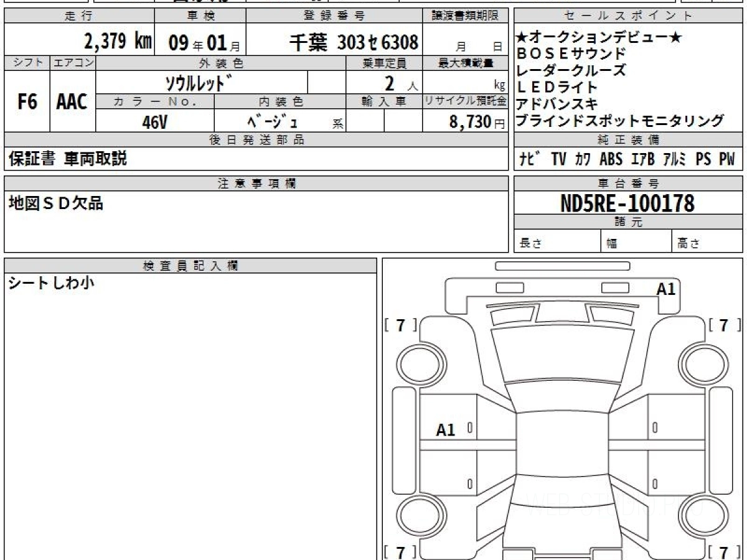Click the 車台番号 header
Viewport: 747px width, 560px height.
coord(628,183)
